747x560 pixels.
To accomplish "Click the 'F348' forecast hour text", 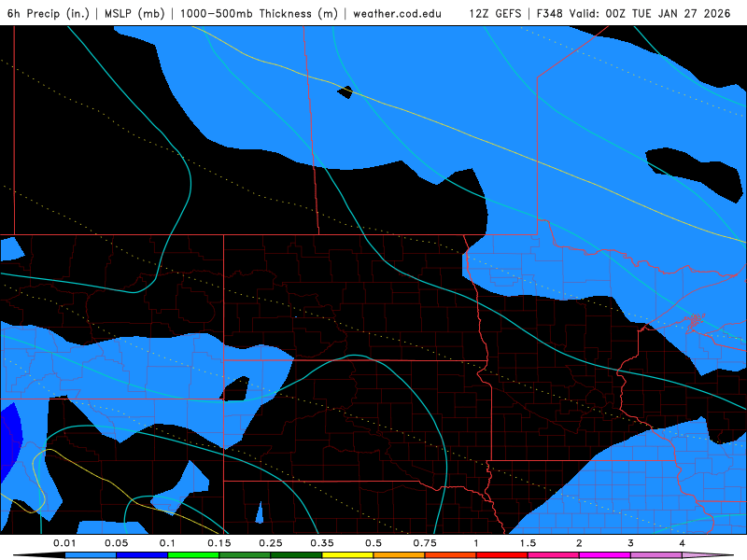I will point(550,13).
